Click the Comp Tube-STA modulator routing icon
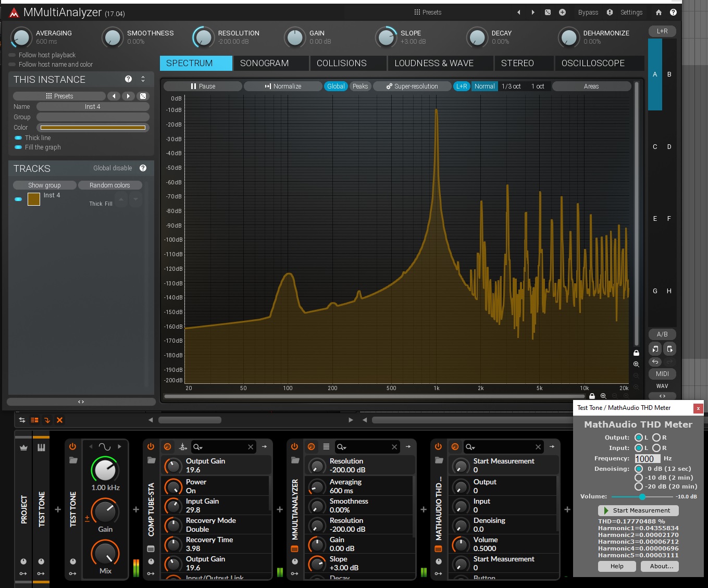 point(183,447)
